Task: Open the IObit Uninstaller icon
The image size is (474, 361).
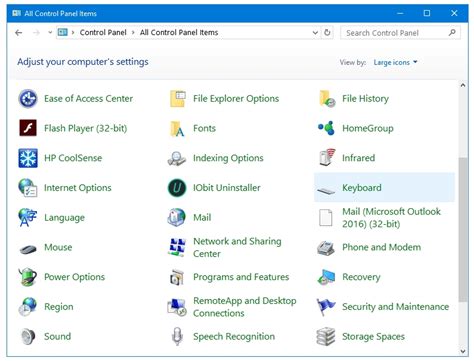Action: pyautogui.click(x=177, y=188)
